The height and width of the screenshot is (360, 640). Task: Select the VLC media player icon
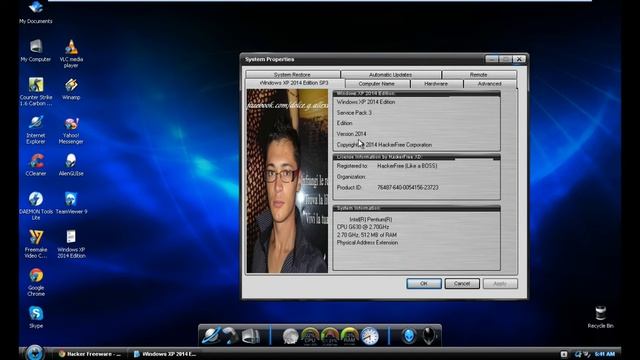pyautogui.click(x=71, y=53)
